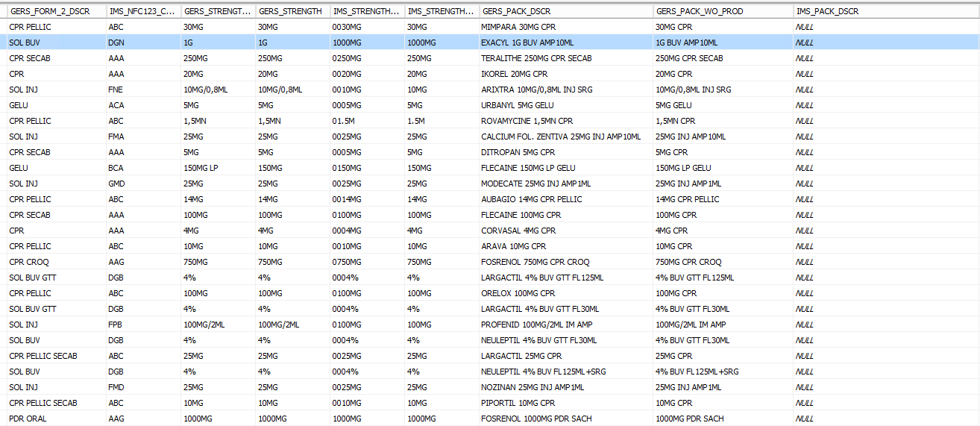Click IMS_PACK_DSCR column header
Image resolution: width=980 pixels, height=426 pixels.
point(886,11)
